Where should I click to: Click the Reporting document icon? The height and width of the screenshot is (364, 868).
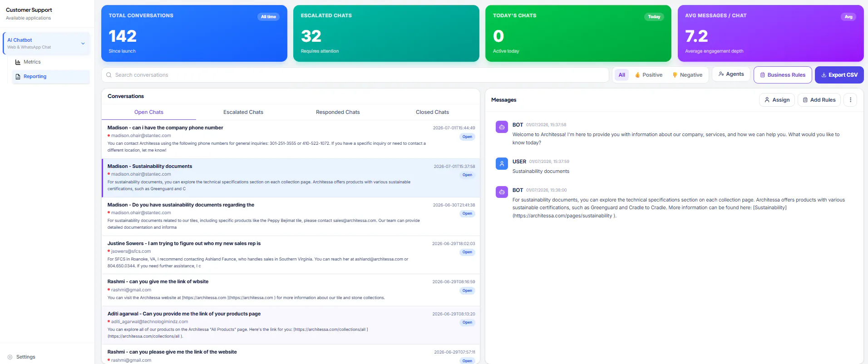18,77
